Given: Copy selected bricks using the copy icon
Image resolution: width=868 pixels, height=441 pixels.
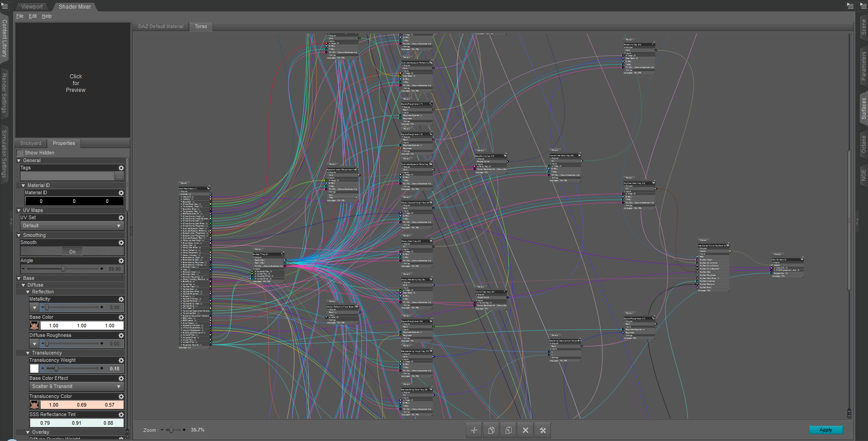Looking at the screenshot, I should pos(491,430).
